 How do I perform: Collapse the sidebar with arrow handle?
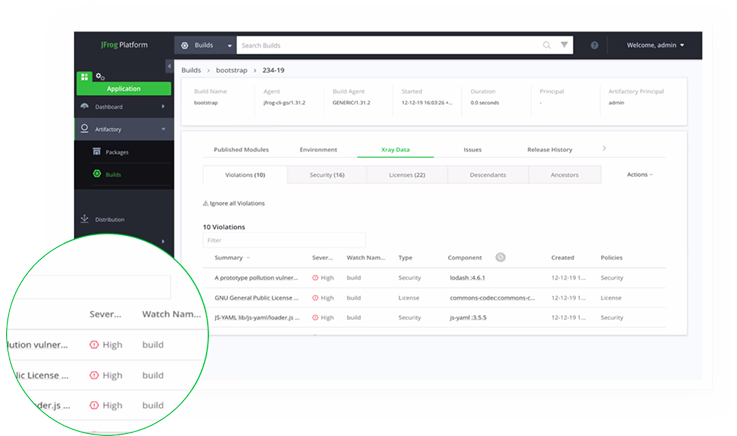(169, 66)
